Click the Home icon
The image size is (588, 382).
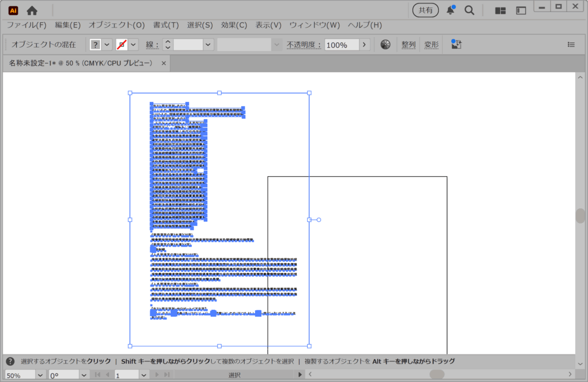32,10
